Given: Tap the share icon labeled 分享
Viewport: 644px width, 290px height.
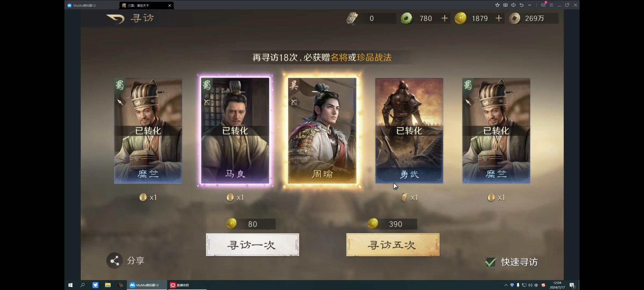Looking at the screenshot, I should coord(115,260).
